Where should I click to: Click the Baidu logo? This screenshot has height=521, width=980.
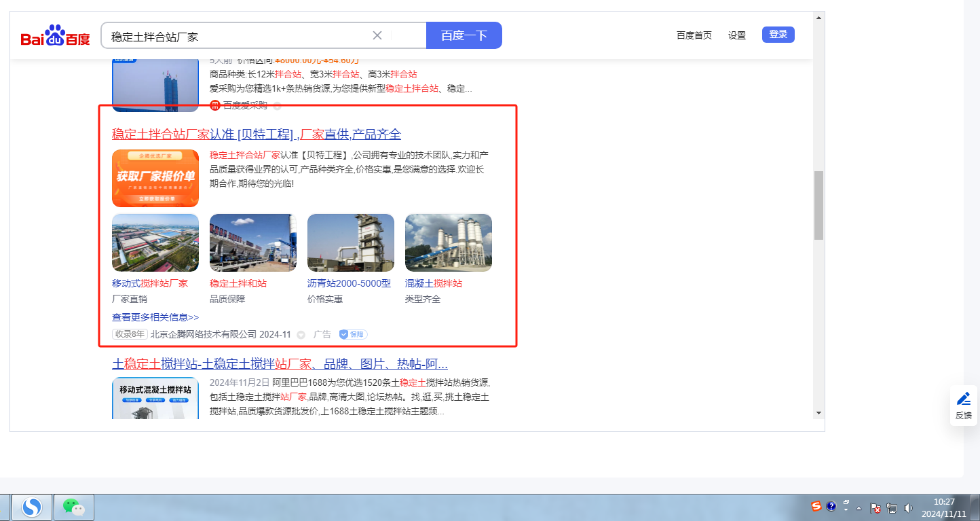tap(55, 36)
